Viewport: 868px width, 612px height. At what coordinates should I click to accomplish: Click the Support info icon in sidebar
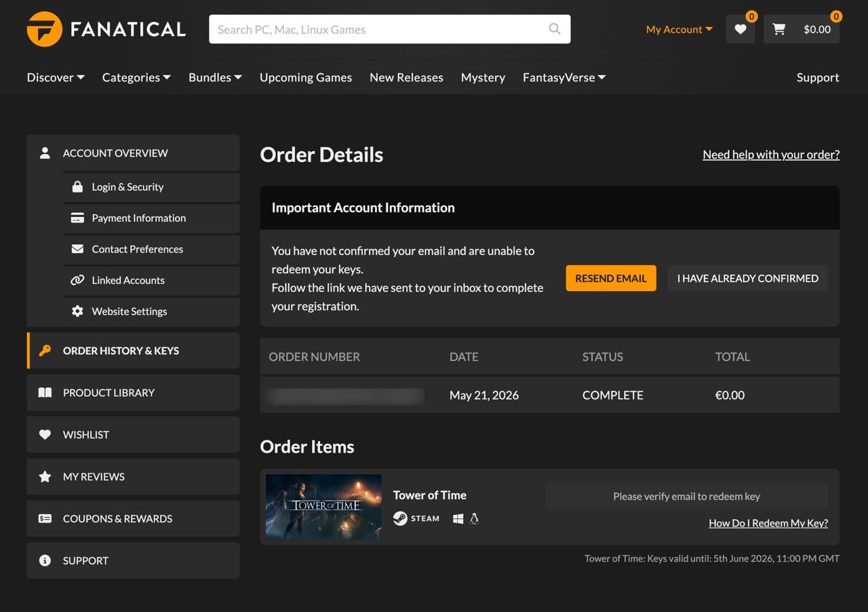point(45,560)
